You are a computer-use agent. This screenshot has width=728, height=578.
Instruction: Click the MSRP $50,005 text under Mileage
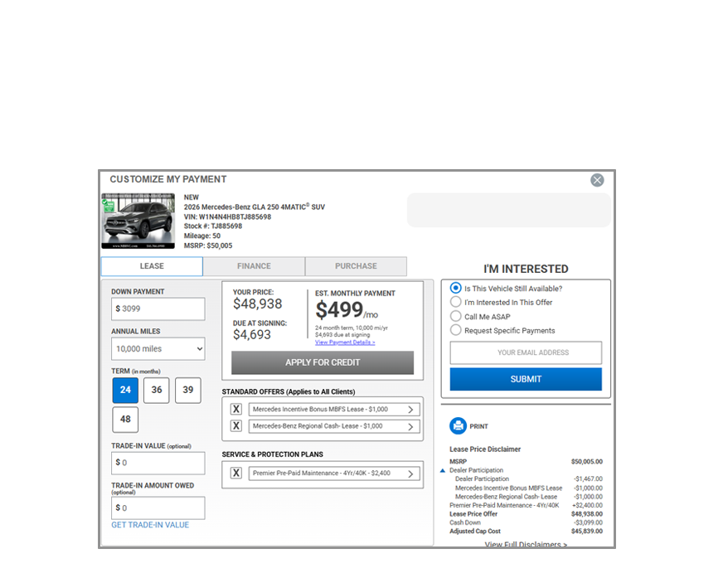point(208,245)
